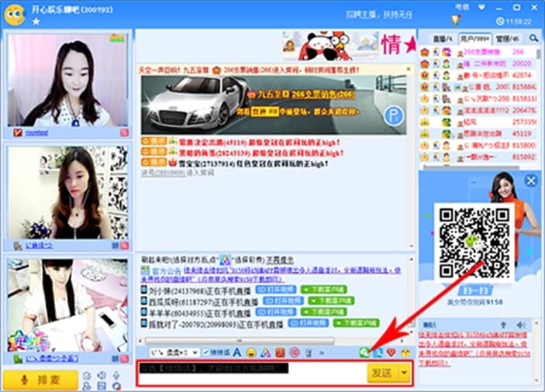Expand more toolbar items with chevron
The height and width of the screenshot is (392, 545).
click(x=322, y=353)
